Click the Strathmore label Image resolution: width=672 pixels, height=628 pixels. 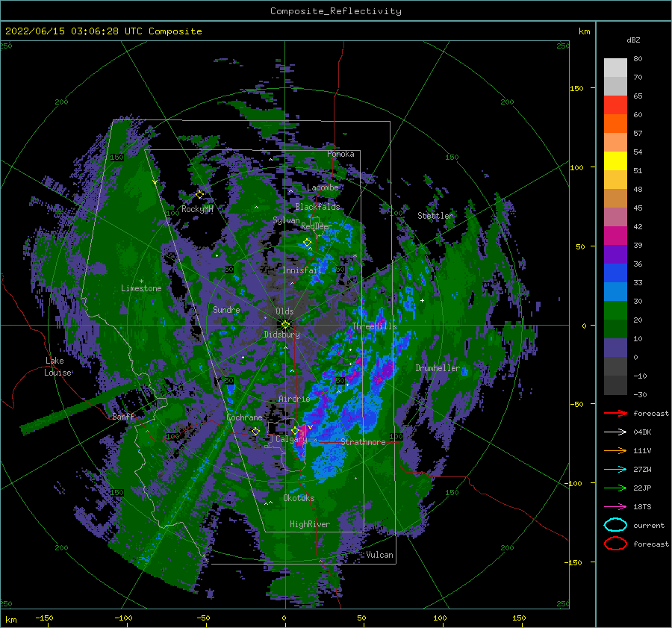[363, 442]
